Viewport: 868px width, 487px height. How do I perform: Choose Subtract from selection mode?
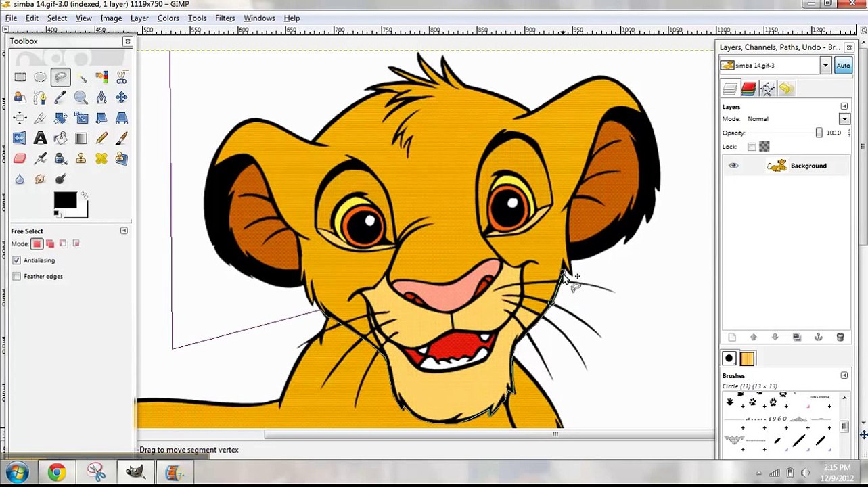(x=63, y=243)
